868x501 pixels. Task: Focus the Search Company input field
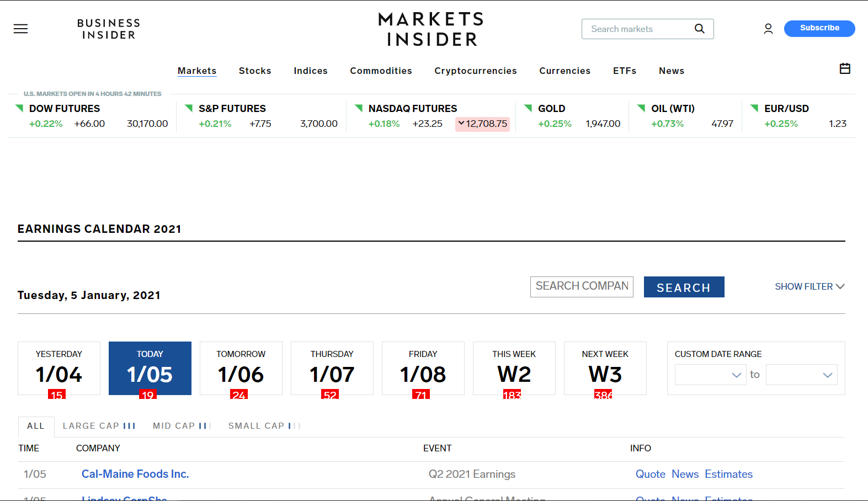[x=582, y=287]
